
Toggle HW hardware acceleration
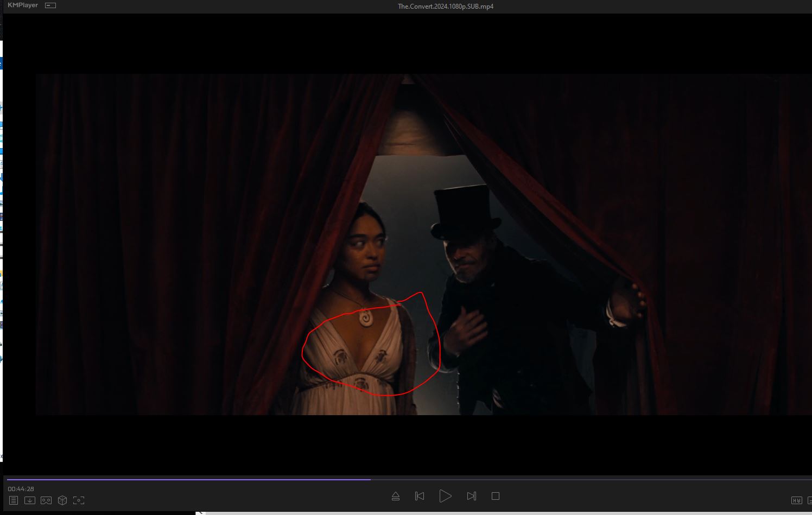[796, 500]
